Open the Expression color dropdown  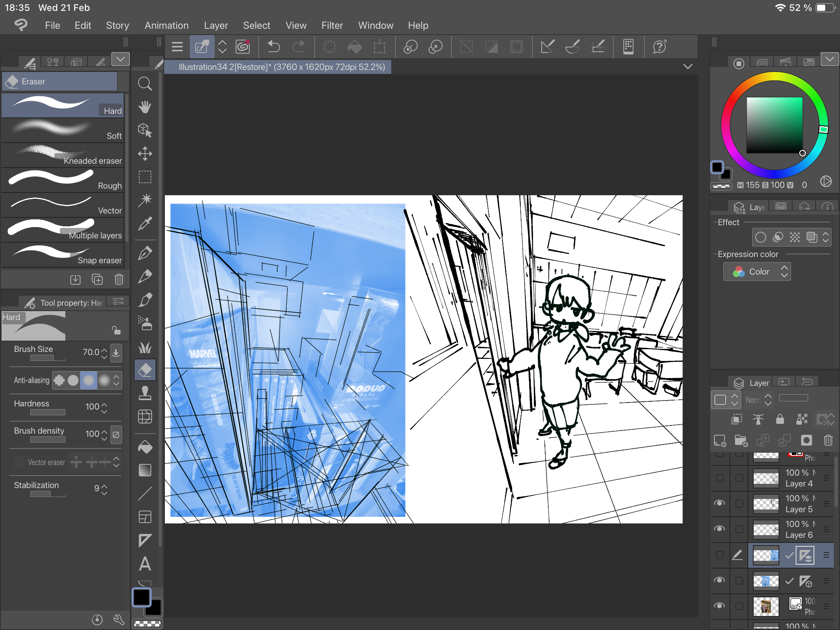pyautogui.click(x=757, y=271)
